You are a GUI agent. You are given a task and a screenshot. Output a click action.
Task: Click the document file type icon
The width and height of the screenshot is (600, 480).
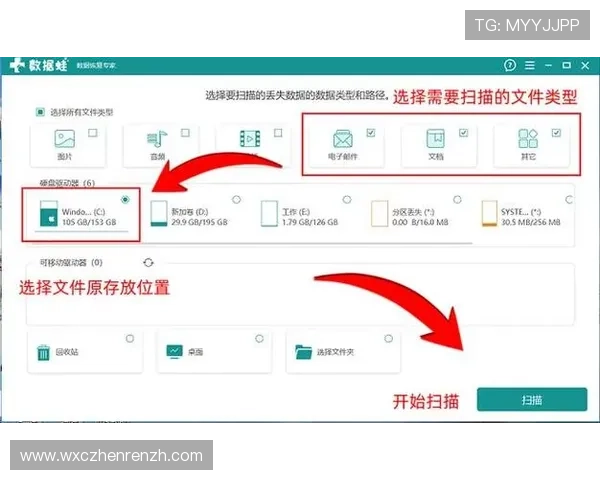435,139
